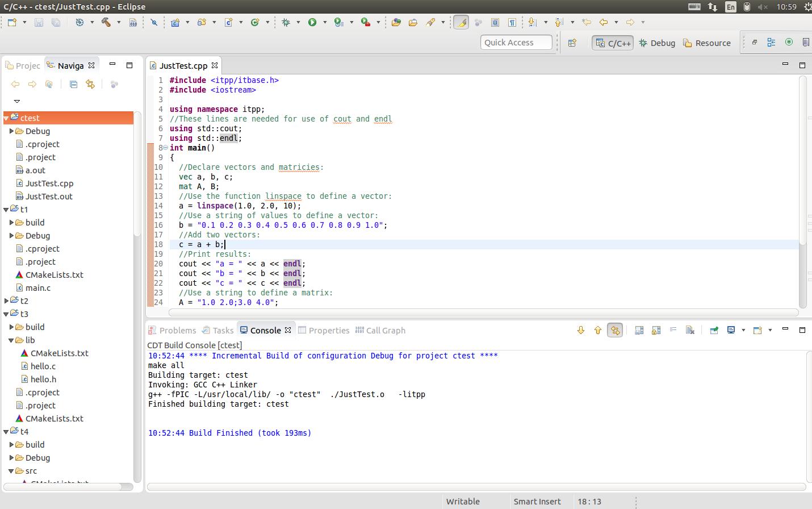Open the New wizard dropdown arrow
The image size is (812, 509).
[x=24, y=22]
